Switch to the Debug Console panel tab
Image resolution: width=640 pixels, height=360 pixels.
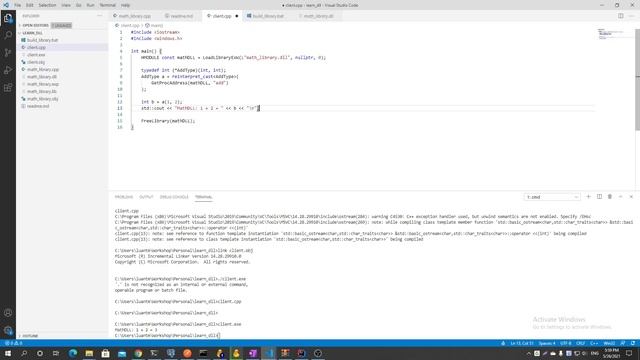(174, 197)
